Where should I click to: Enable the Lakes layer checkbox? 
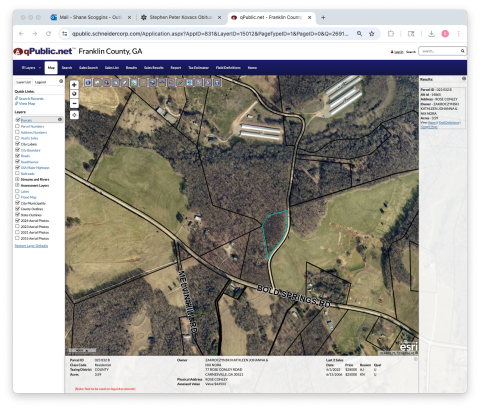click(17, 191)
